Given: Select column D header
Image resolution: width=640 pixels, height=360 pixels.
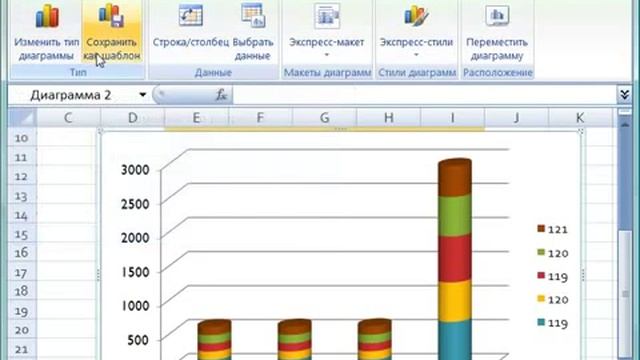Looking at the screenshot, I should point(132,118).
